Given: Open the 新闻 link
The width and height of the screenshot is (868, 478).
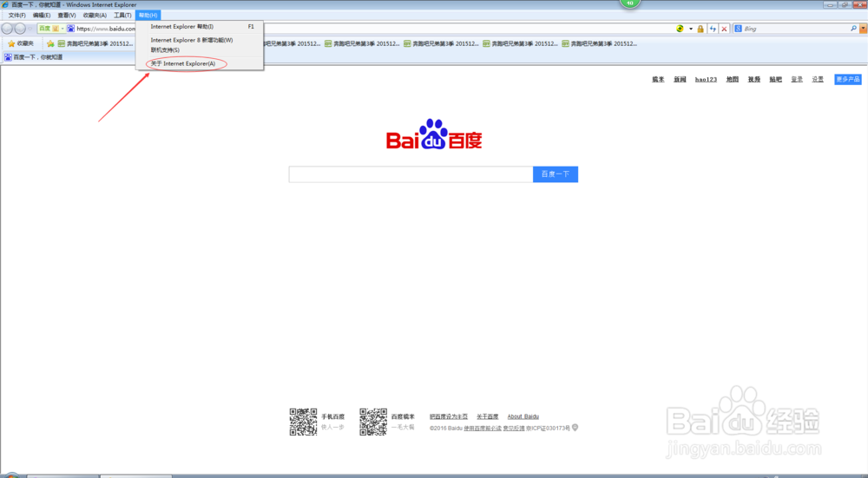Looking at the screenshot, I should pyautogui.click(x=680, y=80).
